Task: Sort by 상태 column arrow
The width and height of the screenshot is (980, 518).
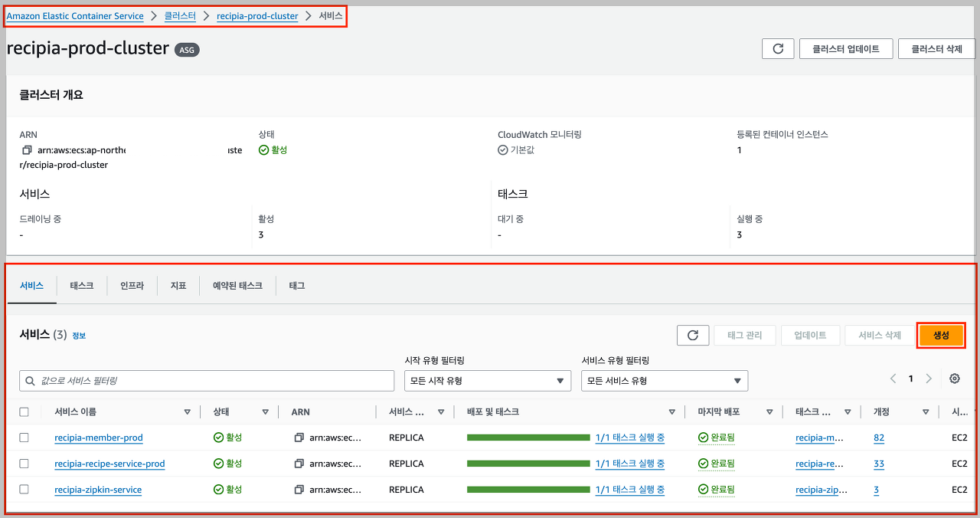Action: pyautogui.click(x=265, y=412)
